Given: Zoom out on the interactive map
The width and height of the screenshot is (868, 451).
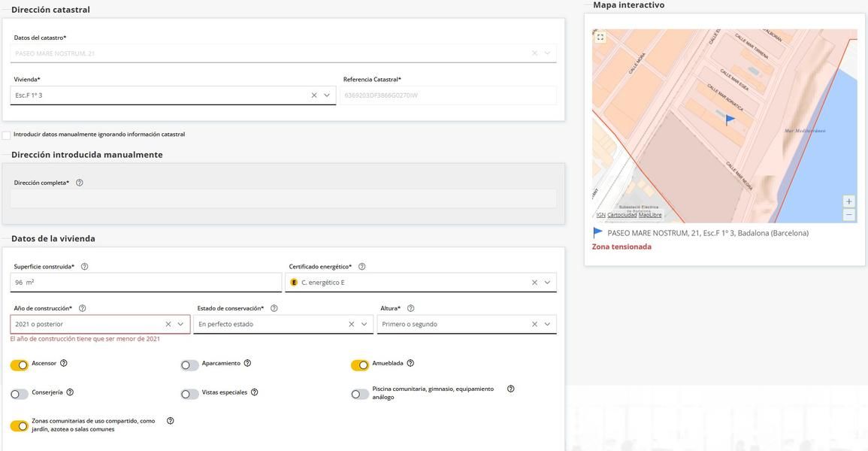Looking at the screenshot, I should (x=848, y=215).
